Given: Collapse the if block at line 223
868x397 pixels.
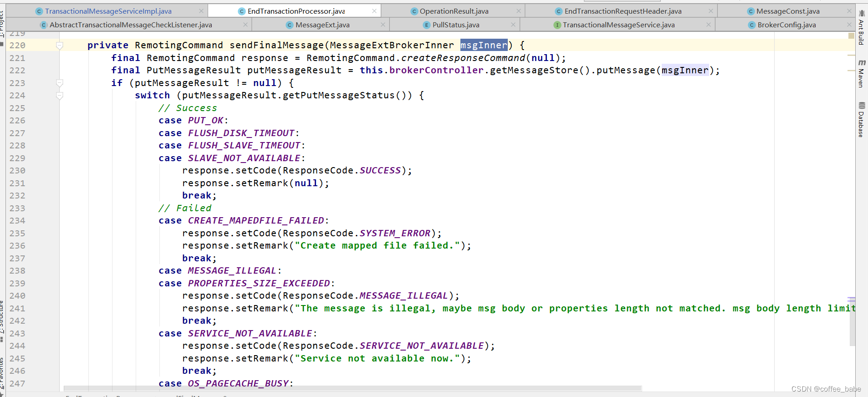Looking at the screenshot, I should point(59,83).
